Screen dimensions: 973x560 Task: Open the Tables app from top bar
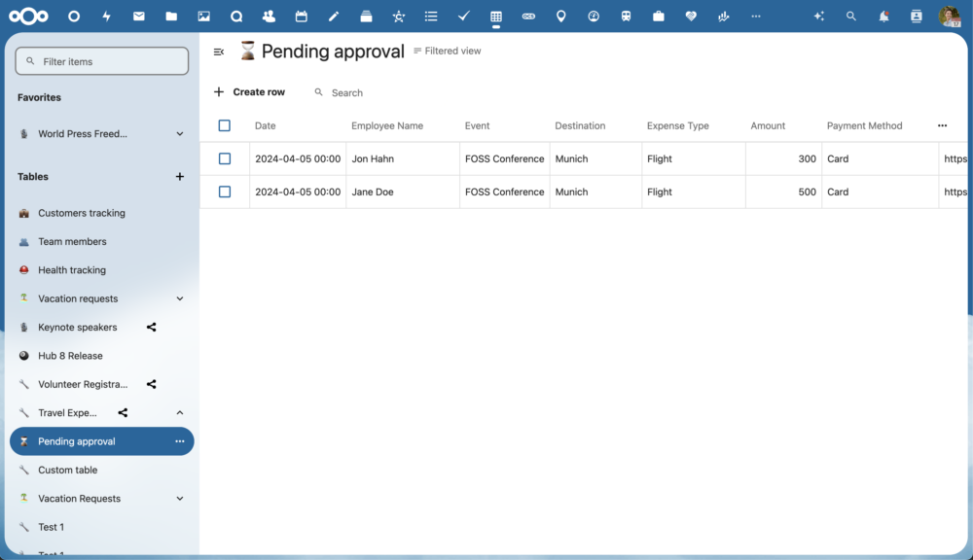tap(496, 16)
